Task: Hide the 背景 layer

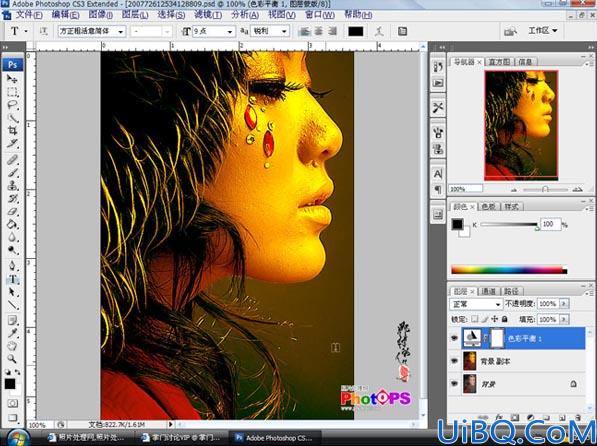Action: tap(454, 384)
